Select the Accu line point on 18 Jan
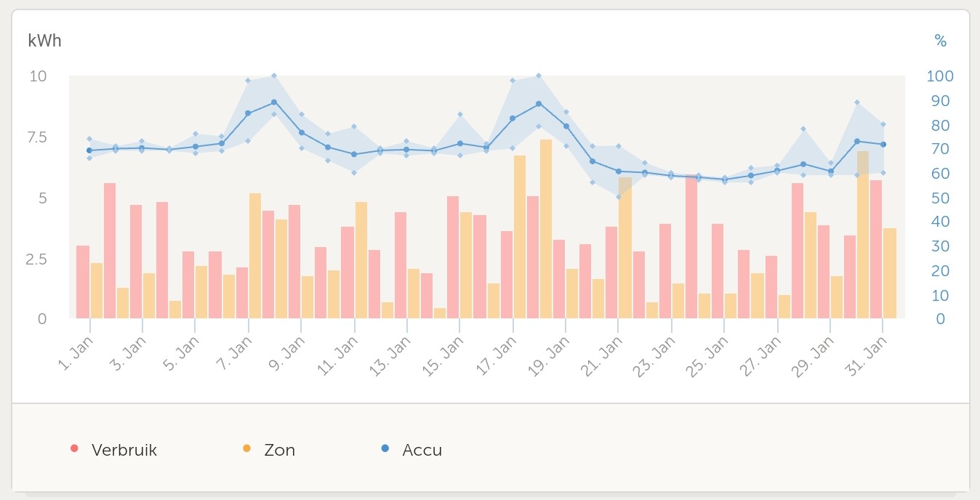The width and height of the screenshot is (980, 500). (539, 104)
